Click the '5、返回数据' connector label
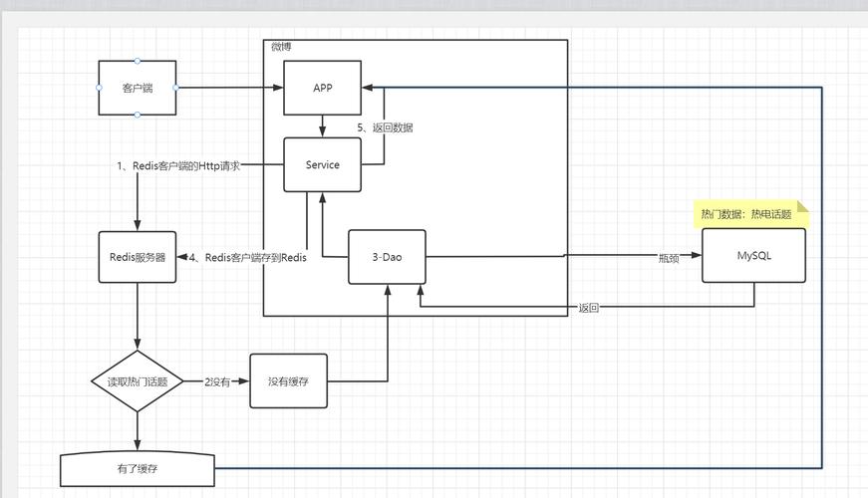The width and height of the screenshot is (868, 498). click(385, 127)
